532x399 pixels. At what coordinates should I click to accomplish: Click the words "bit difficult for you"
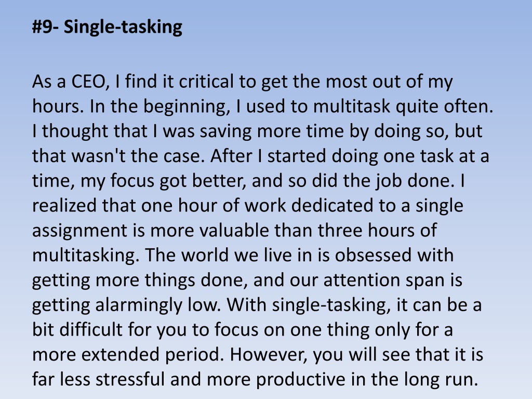[x=109, y=329]
